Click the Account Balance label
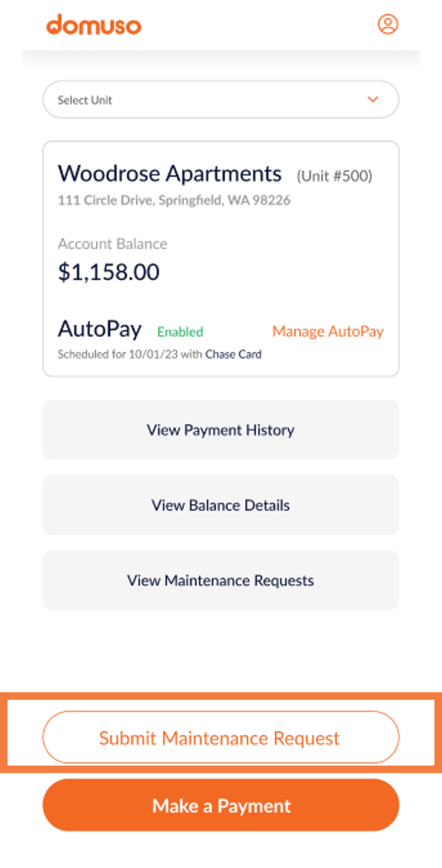 pos(113,244)
